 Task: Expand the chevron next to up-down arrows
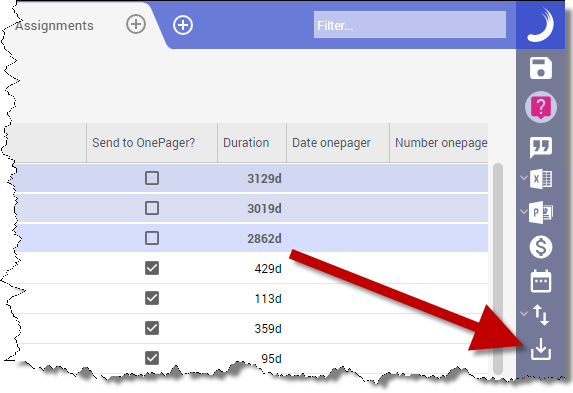pos(524,313)
